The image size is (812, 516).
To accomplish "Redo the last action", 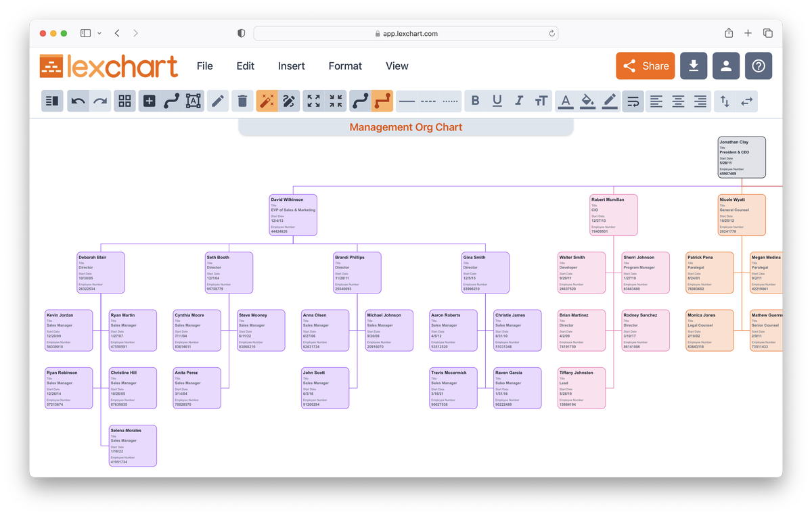I will pos(100,101).
